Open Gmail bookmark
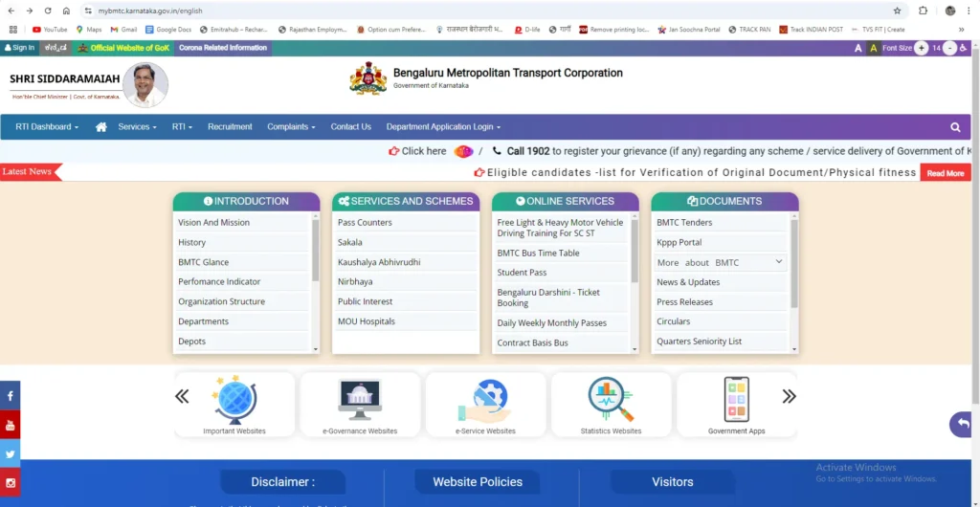Screen dimensions: 980x507 tap(123, 30)
